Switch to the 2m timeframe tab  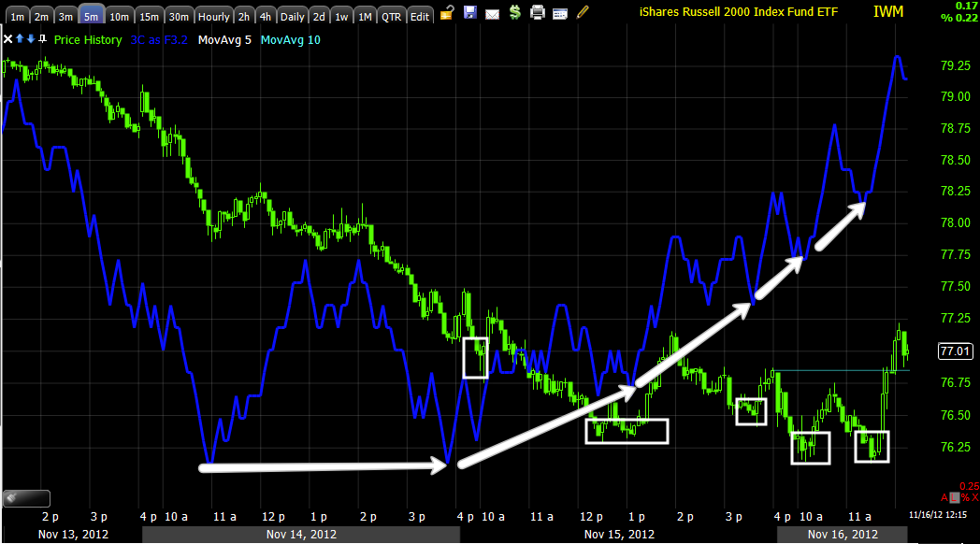(x=41, y=16)
